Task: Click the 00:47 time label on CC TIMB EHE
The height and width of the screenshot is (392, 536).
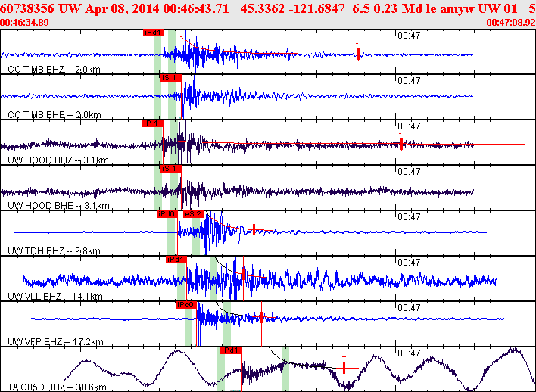Action: [409, 81]
